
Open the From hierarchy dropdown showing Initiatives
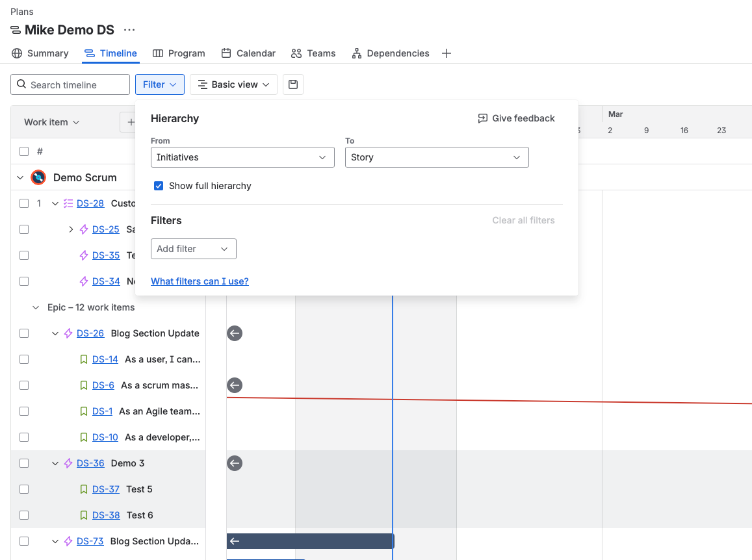coord(242,157)
